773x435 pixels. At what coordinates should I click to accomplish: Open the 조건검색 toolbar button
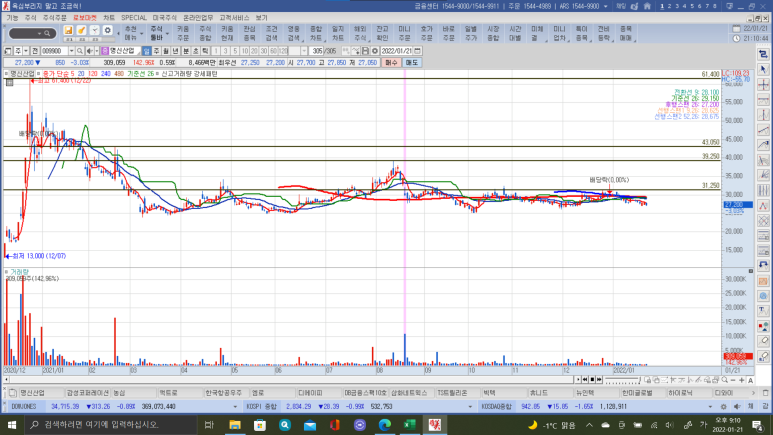(x=272, y=33)
